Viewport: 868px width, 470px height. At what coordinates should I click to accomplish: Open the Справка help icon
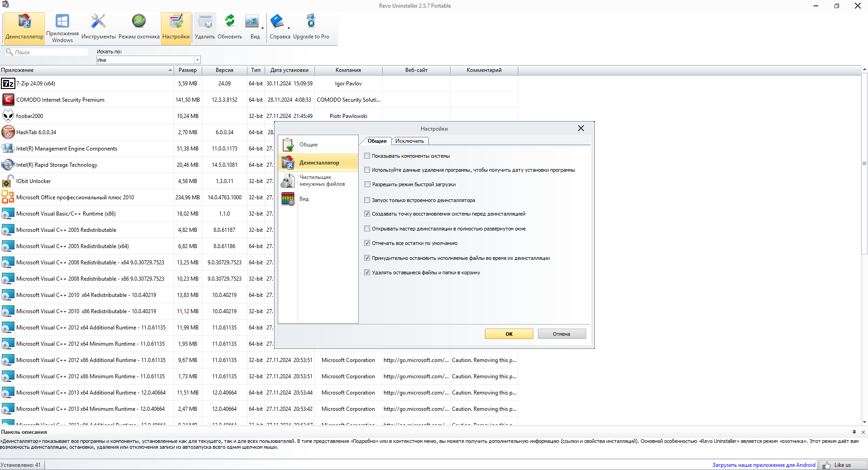277,28
